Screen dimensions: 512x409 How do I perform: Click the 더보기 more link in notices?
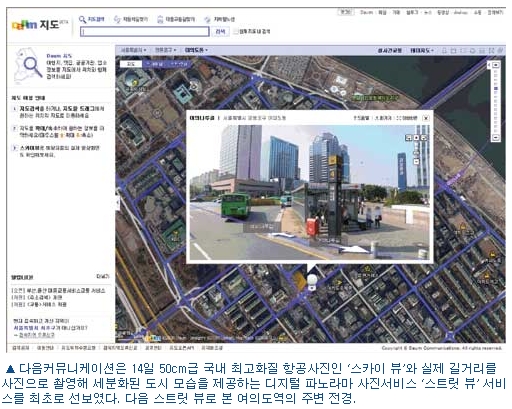point(103,277)
